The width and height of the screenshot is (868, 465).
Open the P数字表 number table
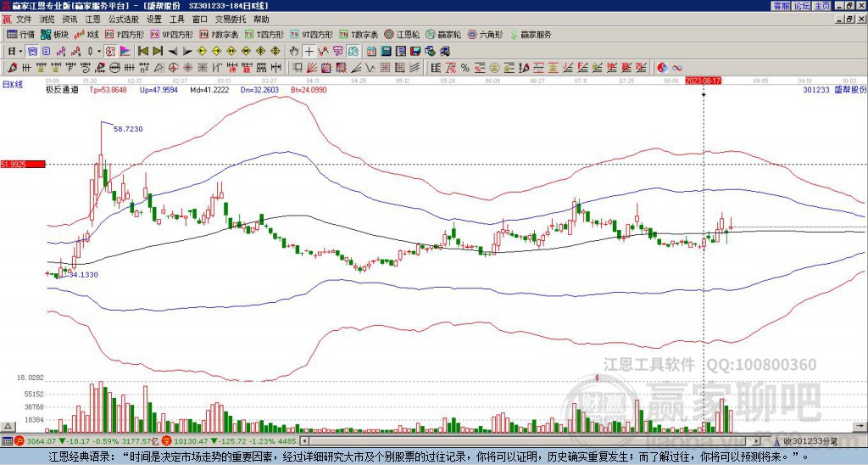(x=219, y=34)
